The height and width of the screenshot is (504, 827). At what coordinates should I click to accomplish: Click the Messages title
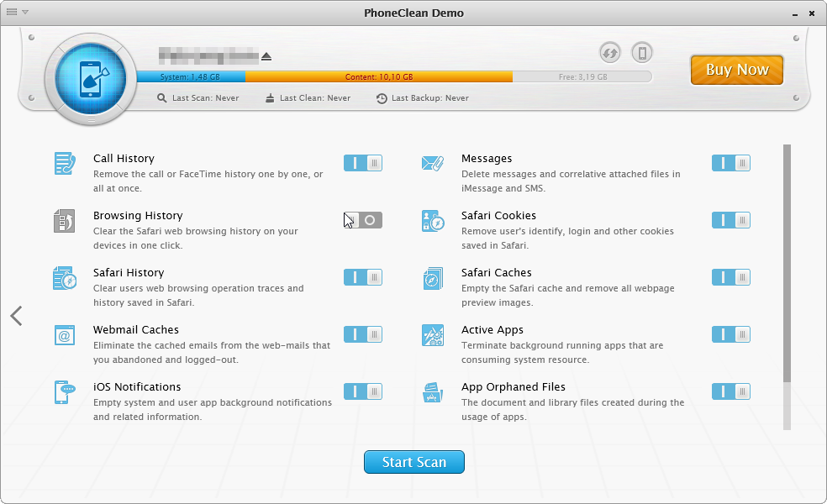click(x=487, y=158)
